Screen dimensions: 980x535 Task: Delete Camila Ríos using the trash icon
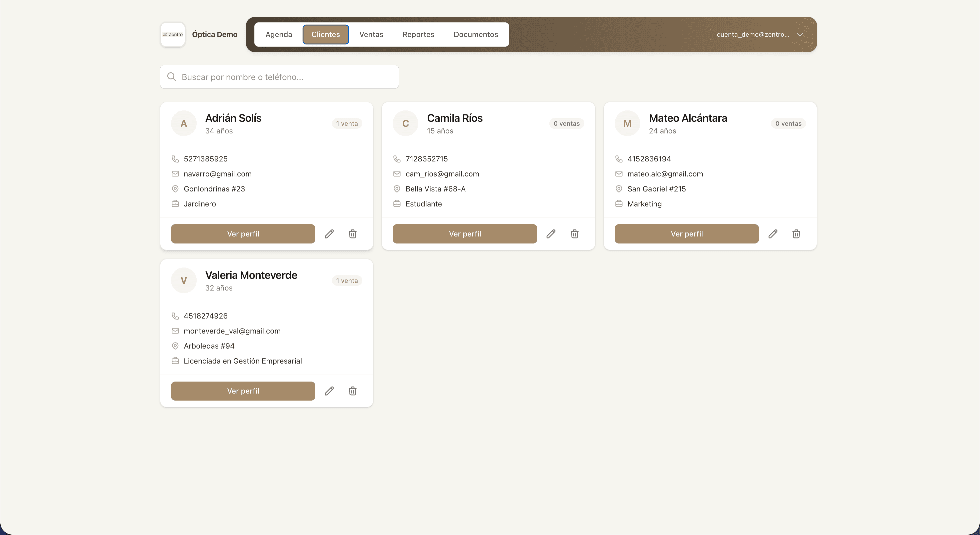pyautogui.click(x=574, y=234)
